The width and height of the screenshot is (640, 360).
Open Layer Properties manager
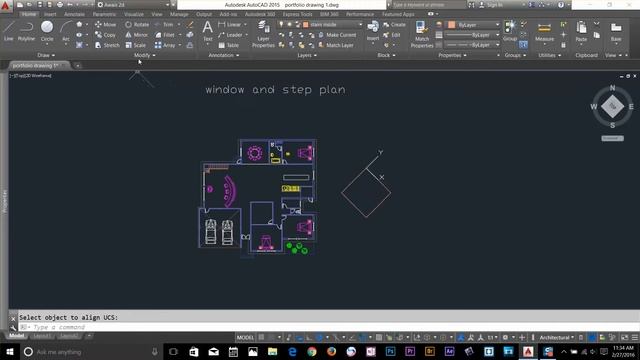click(x=263, y=34)
